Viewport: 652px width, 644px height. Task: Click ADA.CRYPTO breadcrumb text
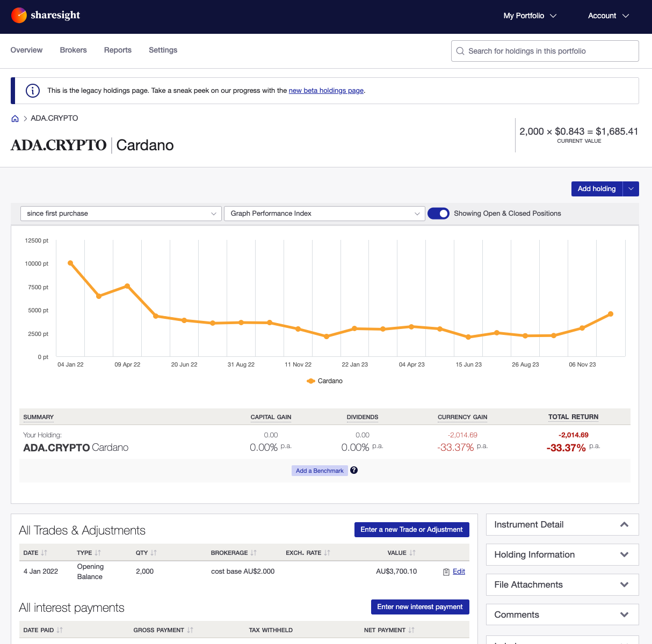(x=54, y=118)
